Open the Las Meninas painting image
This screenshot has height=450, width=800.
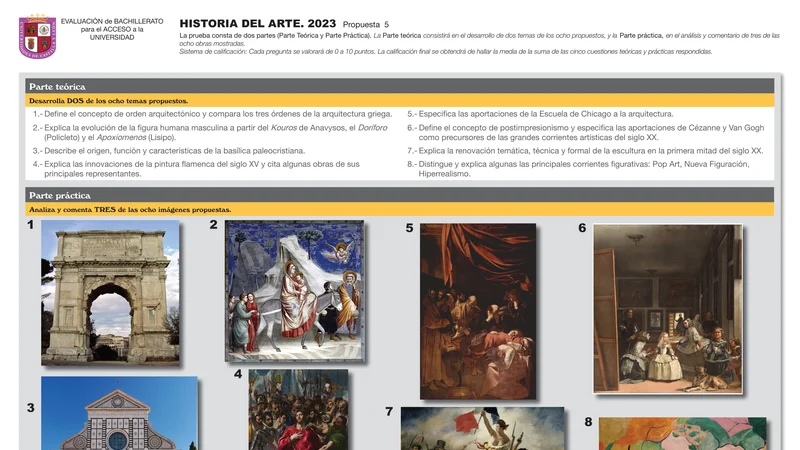[x=667, y=293]
